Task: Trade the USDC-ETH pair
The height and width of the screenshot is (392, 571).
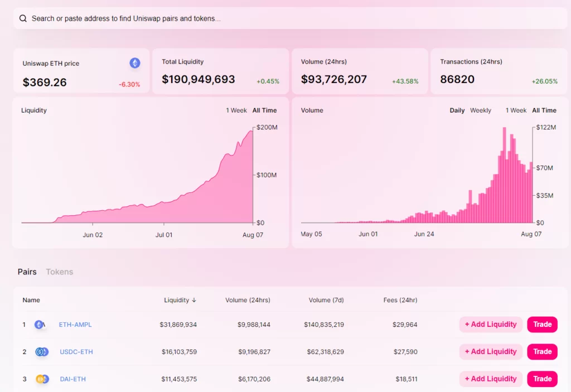Action: (x=542, y=351)
